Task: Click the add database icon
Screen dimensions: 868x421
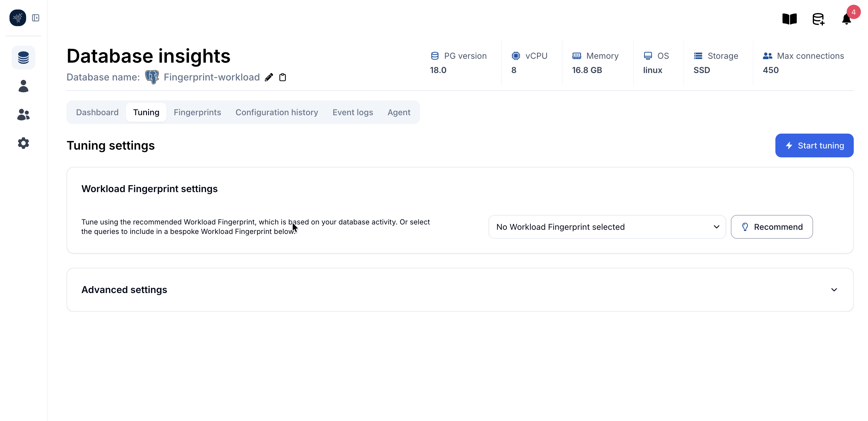Action: click(x=818, y=19)
